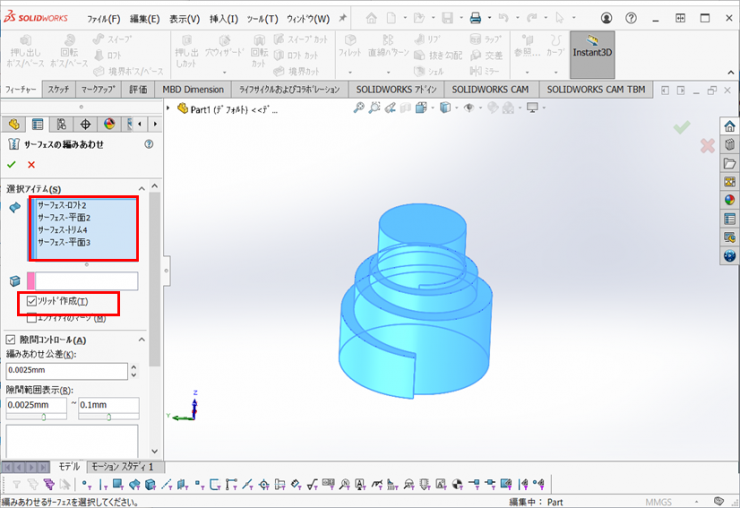
Task: Switch to the ConfigurationManager panel tab icon
Action: pos(61,124)
